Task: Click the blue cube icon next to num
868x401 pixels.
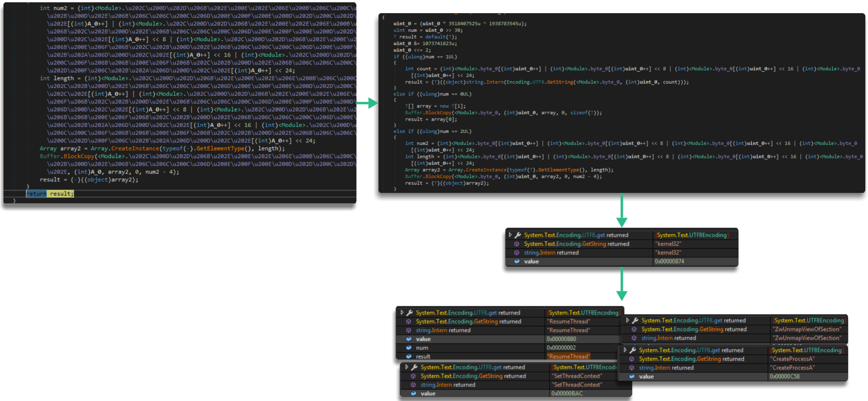Action: [409, 348]
